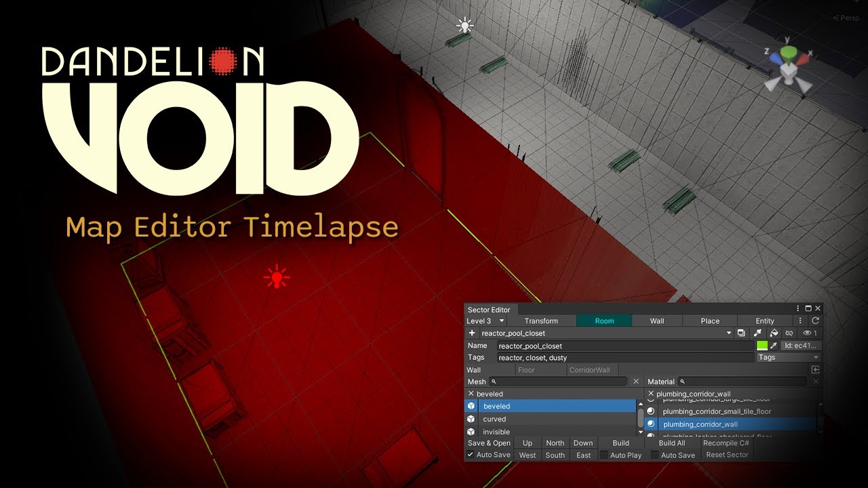Clear the Mesh search field X
This screenshot has height=488, width=868.
[636, 382]
